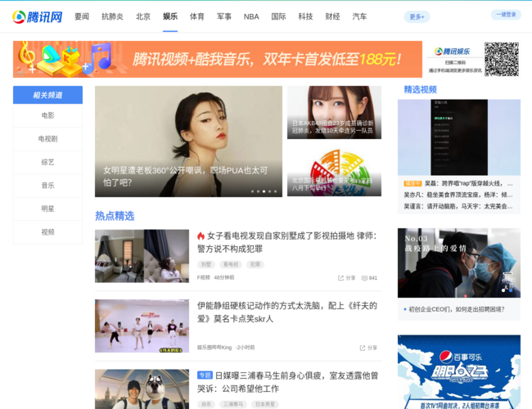Select the third carousel dot indicator
This screenshot has width=532, height=409.
click(x=264, y=191)
